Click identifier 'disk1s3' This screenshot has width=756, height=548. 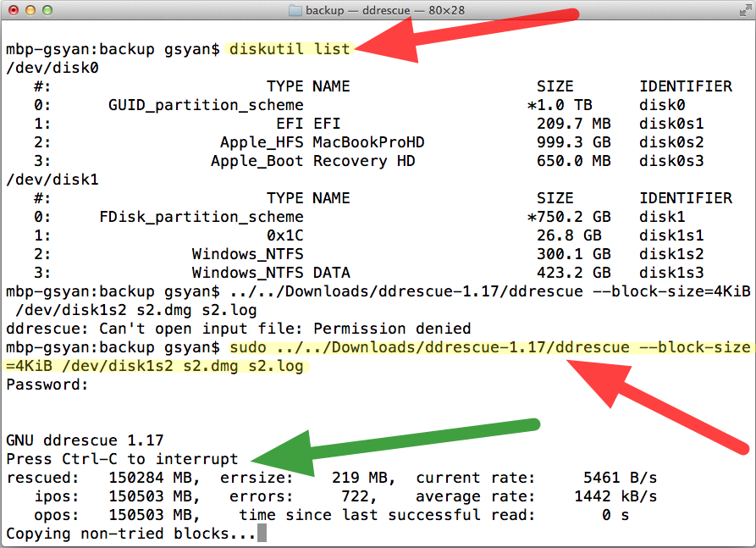click(x=671, y=273)
